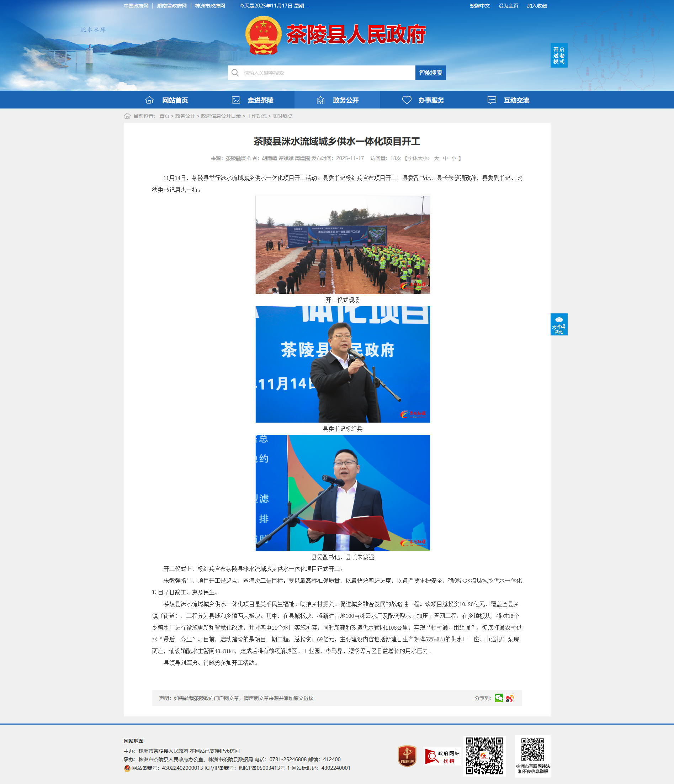This screenshot has height=784, width=674.
Task: Click the 政府网站找错 badge icon
Action: coord(442,756)
